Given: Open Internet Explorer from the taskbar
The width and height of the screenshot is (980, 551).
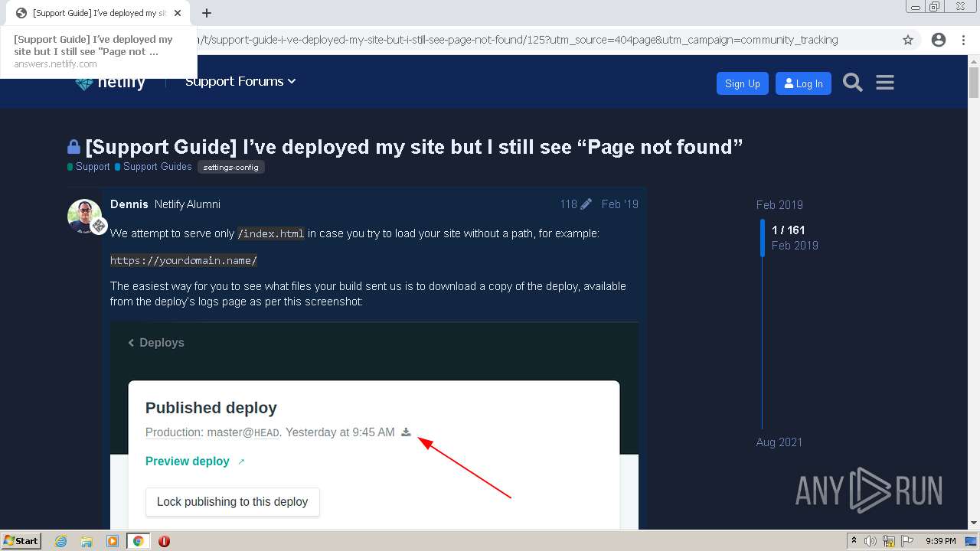Looking at the screenshot, I should coord(60,541).
